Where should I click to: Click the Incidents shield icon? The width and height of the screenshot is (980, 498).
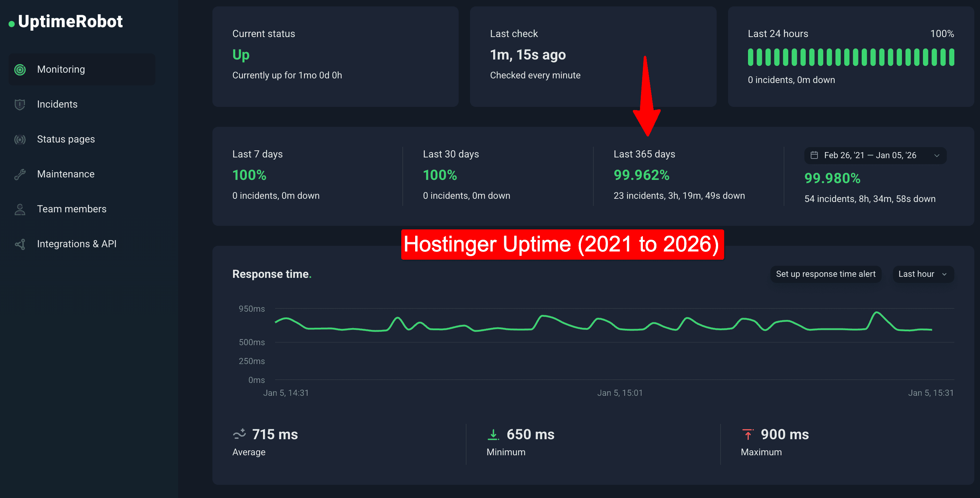pos(20,104)
